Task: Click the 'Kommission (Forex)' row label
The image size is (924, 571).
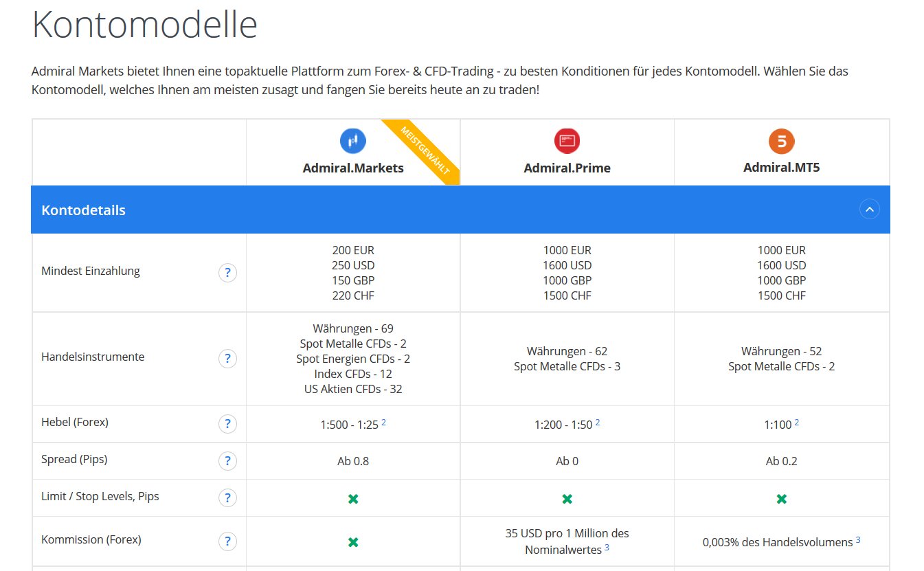Action: pyautogui.click(x=91, y=539)
